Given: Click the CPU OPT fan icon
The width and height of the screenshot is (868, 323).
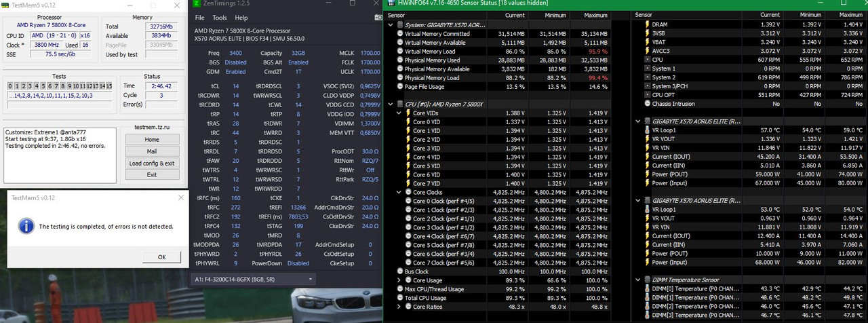Looking at the screenshot, I should 647,95.
